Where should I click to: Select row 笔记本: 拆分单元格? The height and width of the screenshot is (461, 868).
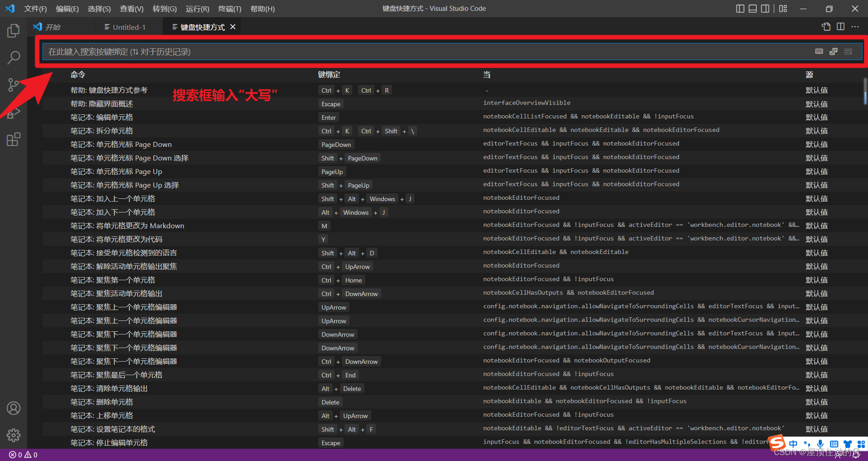coord(453,131)
